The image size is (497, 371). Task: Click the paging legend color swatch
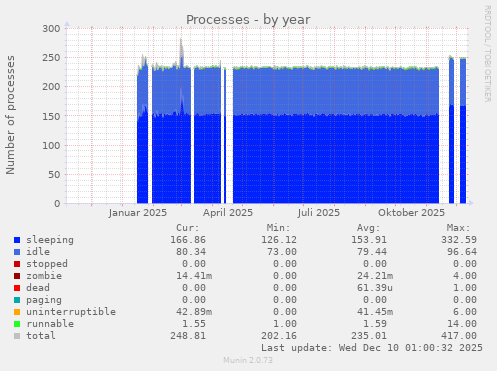tap(17, 300)
